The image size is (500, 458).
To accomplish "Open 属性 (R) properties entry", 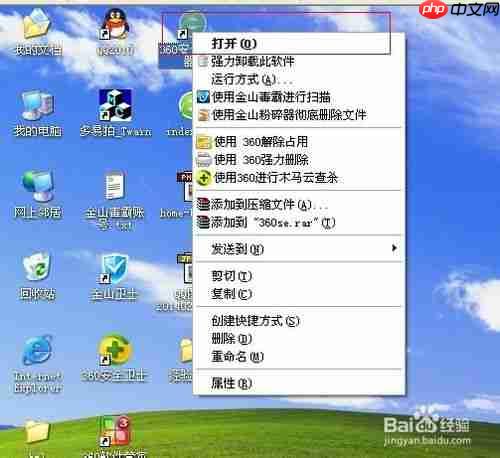I will pyautogui.click(x=299, y=384).
